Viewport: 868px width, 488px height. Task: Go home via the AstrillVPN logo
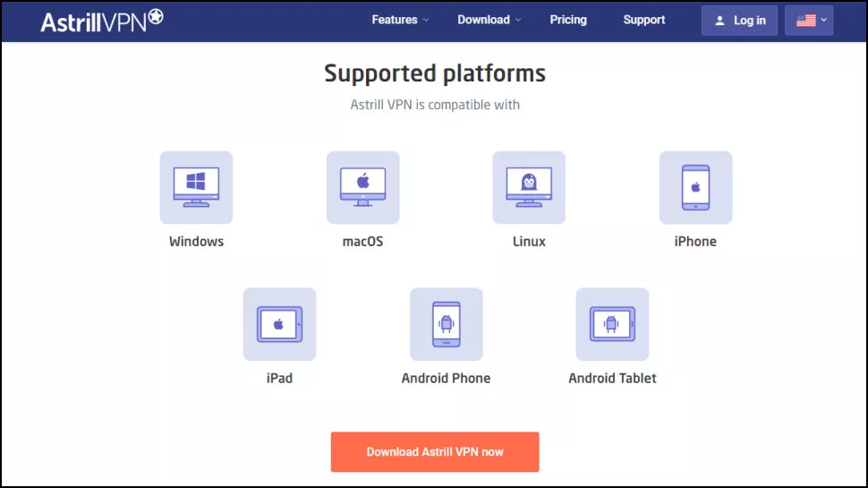point(102,21)
